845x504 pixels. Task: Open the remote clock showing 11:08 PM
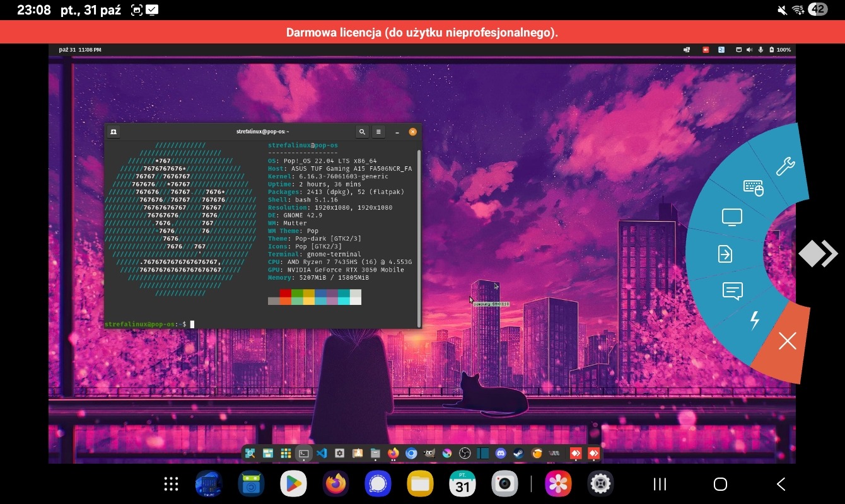pyautogui.click(x=79, y=50)
